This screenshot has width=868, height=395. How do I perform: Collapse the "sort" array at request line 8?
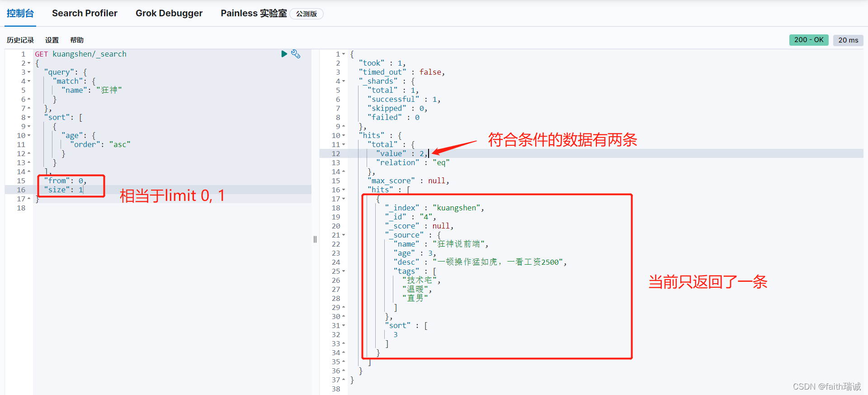[29, 118]
